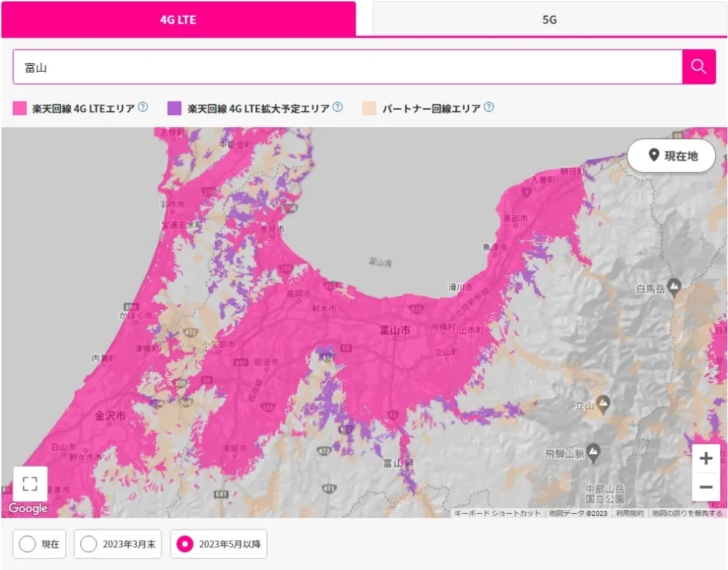728x570 pixels.
Task: Click the beige パートナー回線 legend swatch
Action: click(369, 108)
